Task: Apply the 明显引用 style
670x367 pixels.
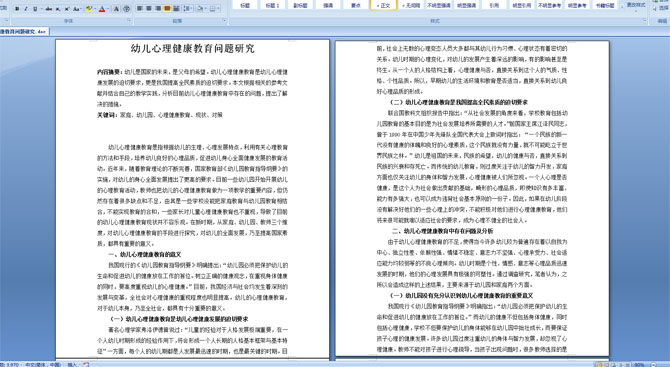Action: point(522,5)
